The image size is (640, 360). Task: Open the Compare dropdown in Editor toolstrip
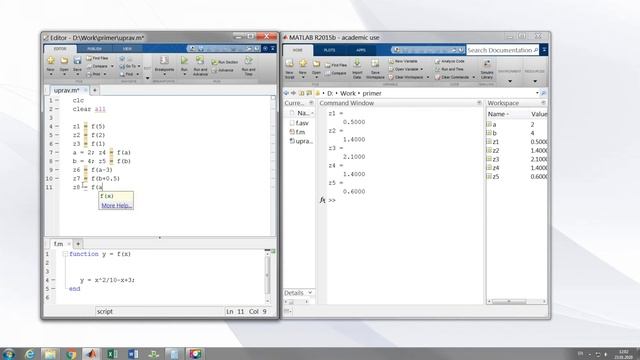coord(112,66)
